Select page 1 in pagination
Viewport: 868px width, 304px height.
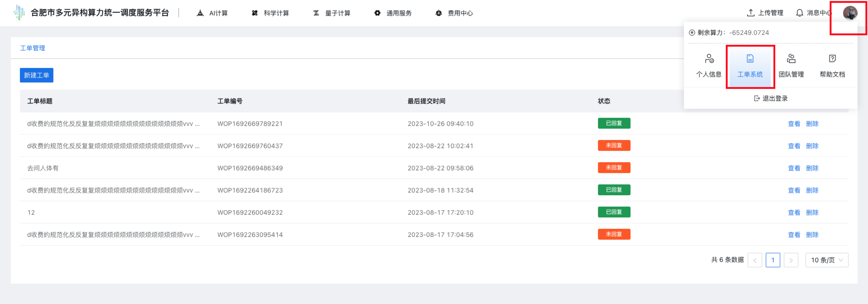point(773,260)
